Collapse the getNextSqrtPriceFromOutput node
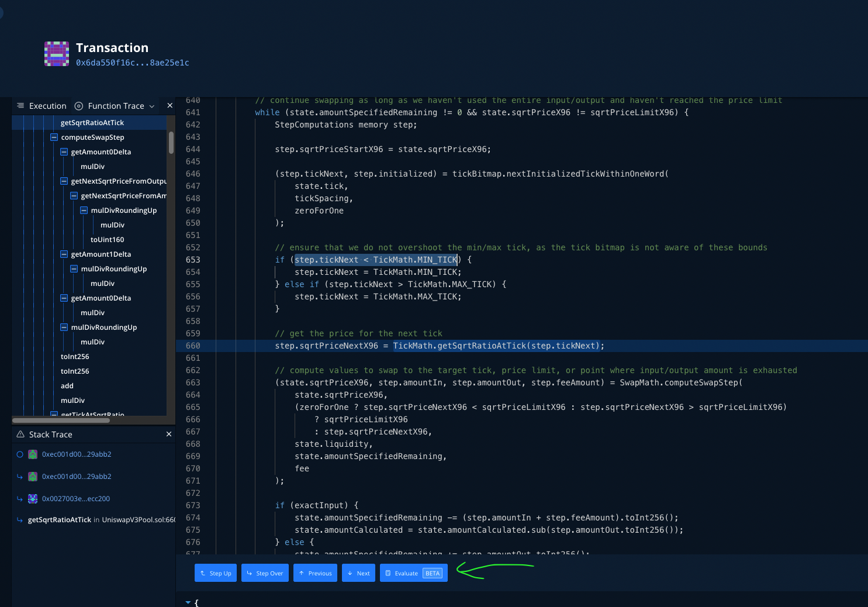The height and width of the screenshot is (607, 868). tap(64, 181)
